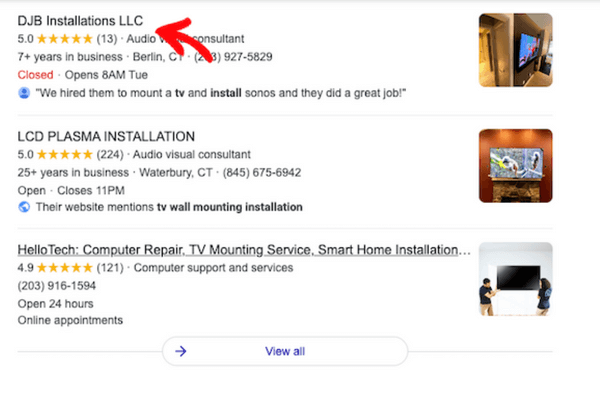Image resolution: width=600 pixels, height=400 pixels.
Task: Click the DJB Installations star rating
Action: click(65, 39)
